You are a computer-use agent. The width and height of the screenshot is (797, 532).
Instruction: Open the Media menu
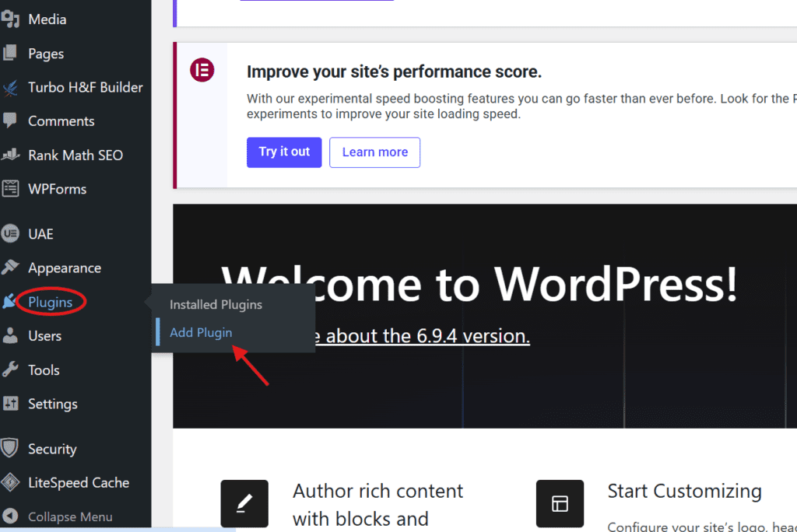47,19
